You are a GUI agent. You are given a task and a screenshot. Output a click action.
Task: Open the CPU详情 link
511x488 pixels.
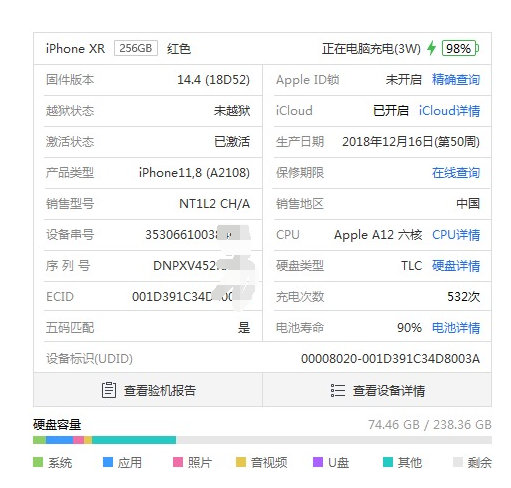pyautogui.click(x=456, y=235)
